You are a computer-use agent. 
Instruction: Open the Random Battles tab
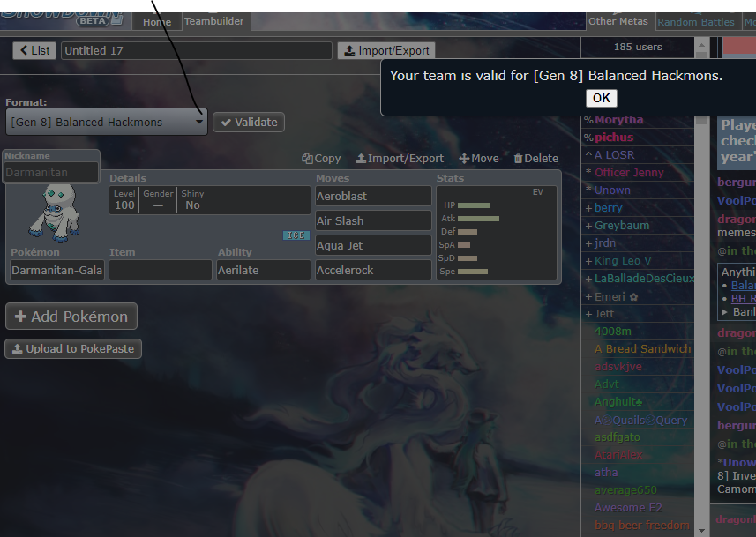click(696, 22)
